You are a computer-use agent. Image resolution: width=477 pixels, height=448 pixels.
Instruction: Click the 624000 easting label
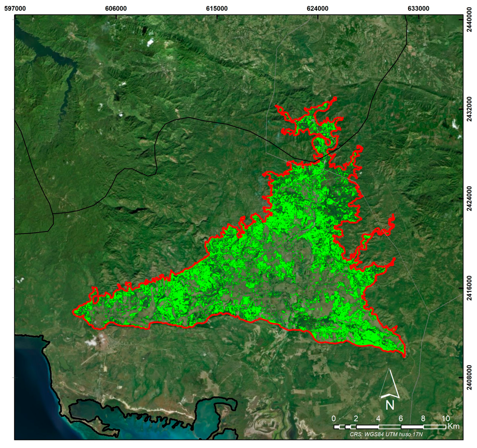pyautogui.click(x=318, y=8)
